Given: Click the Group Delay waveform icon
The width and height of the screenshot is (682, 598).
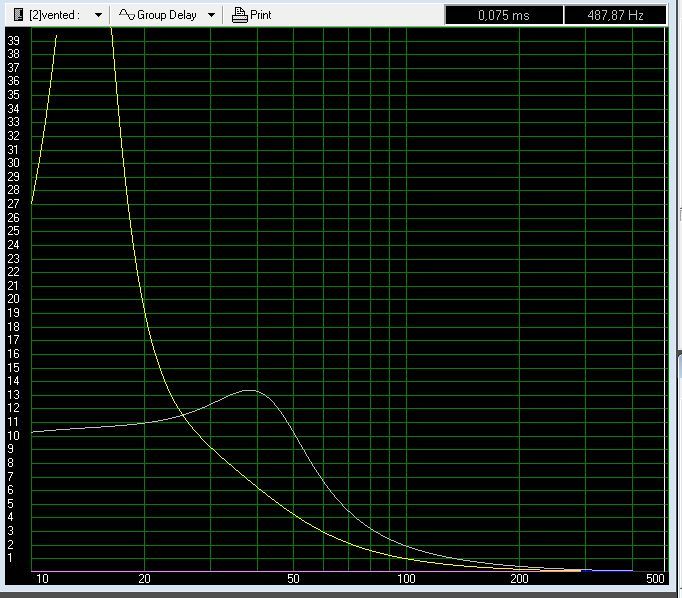Looking at the screenshot, I should tap(127, 15).
